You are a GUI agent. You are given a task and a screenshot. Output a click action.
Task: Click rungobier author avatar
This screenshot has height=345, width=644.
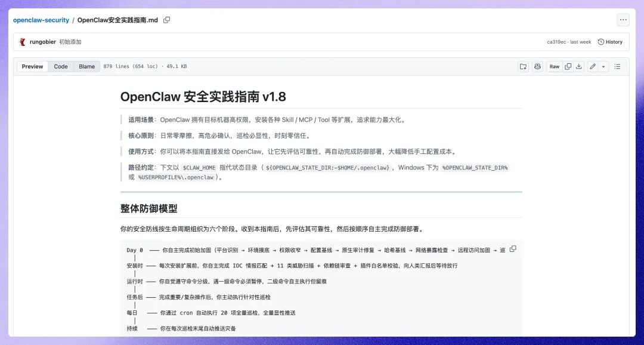click(23, 42)
